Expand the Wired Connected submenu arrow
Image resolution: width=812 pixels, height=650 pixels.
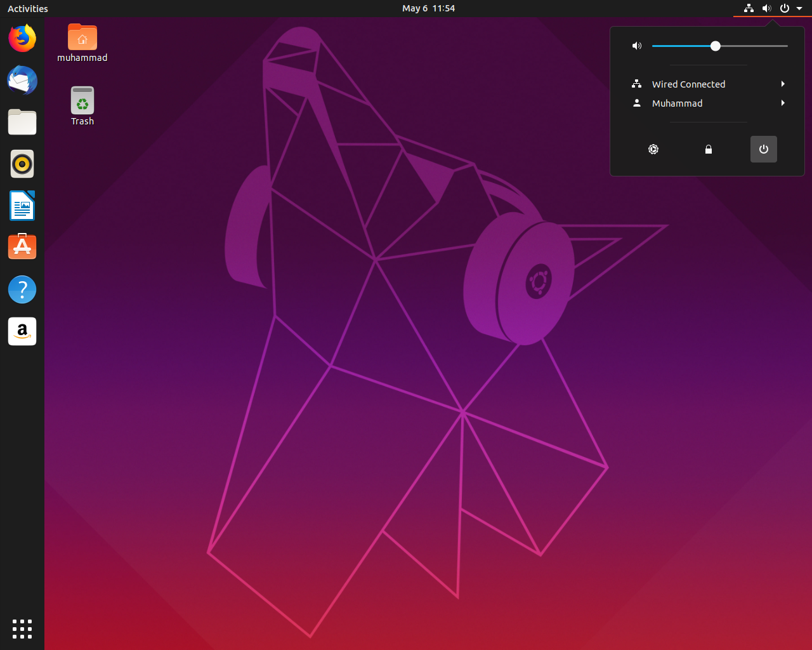[x=783, y=84]
